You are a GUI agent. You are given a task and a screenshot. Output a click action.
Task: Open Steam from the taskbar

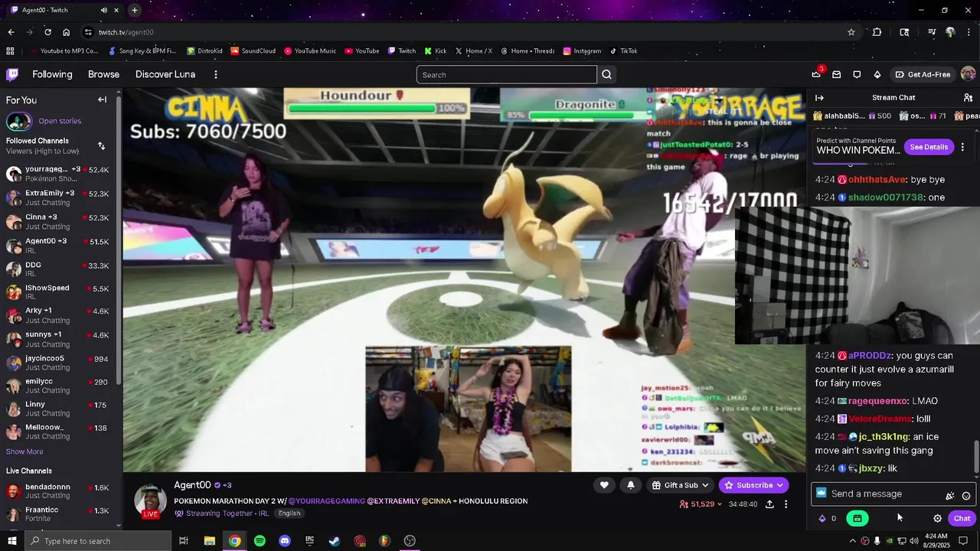[335, 541]
